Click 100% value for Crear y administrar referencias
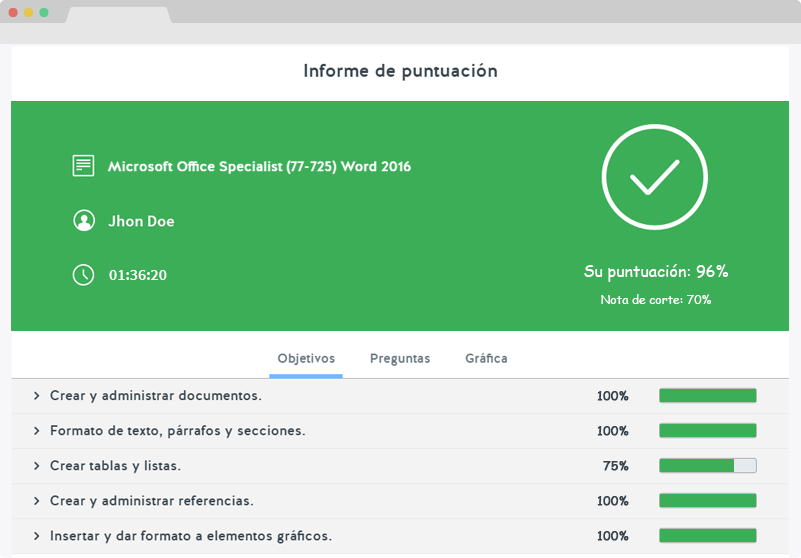 click(x=612, y=501)
